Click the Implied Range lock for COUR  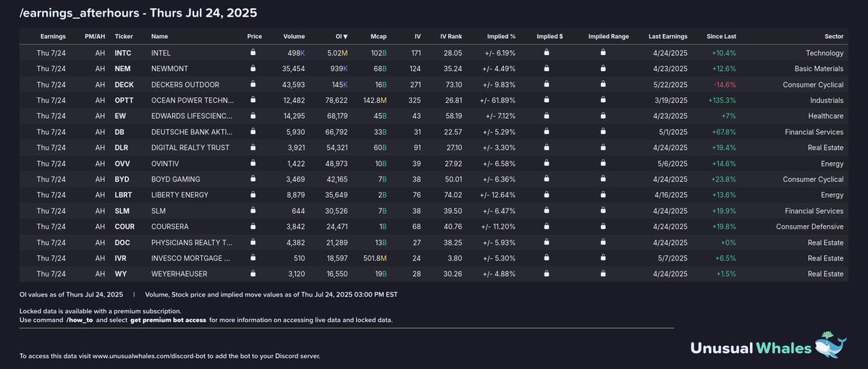pos(603,226)
